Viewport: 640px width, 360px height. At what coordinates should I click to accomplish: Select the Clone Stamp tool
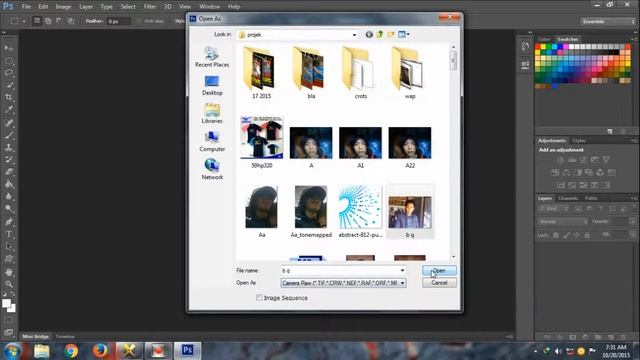click(x=9, y=147)
